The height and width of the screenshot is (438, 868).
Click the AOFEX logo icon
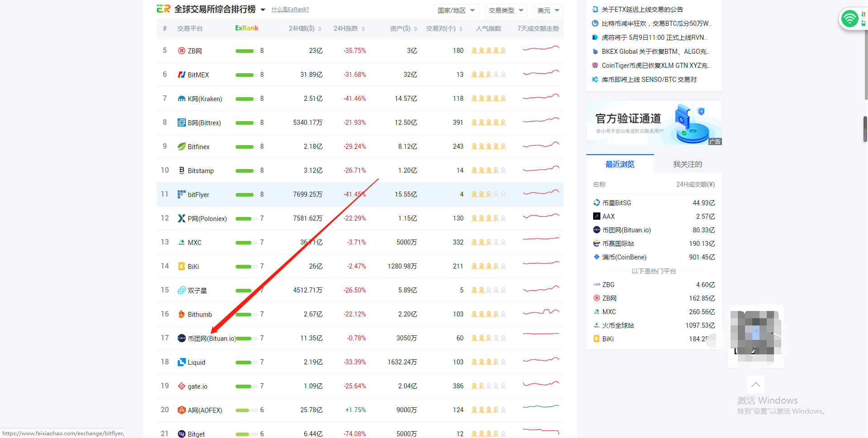coord(181,410)
